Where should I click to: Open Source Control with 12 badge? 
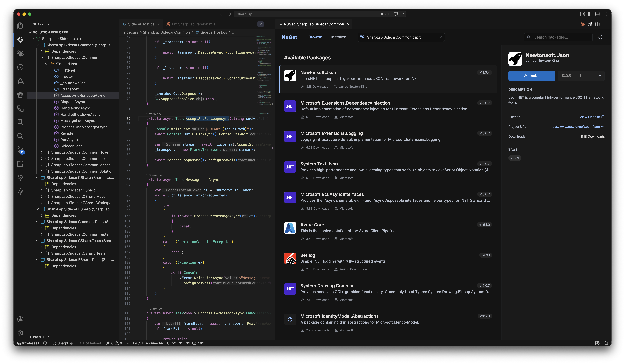pyautogui.click(x=20, y=150)
